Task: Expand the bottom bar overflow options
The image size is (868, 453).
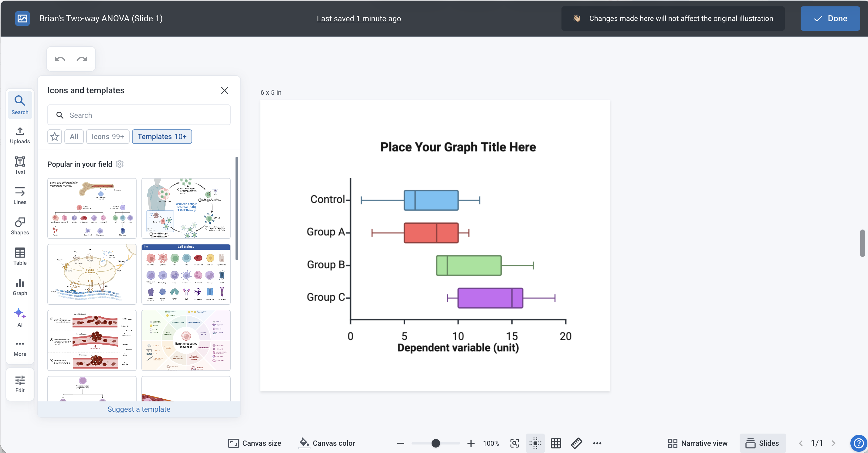Action: click(x=597, y=443)
